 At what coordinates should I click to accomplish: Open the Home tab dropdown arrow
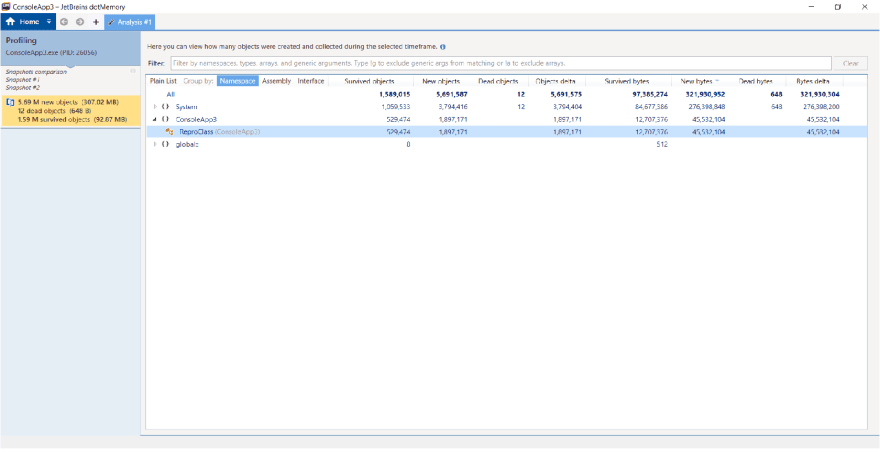(49, 22)
